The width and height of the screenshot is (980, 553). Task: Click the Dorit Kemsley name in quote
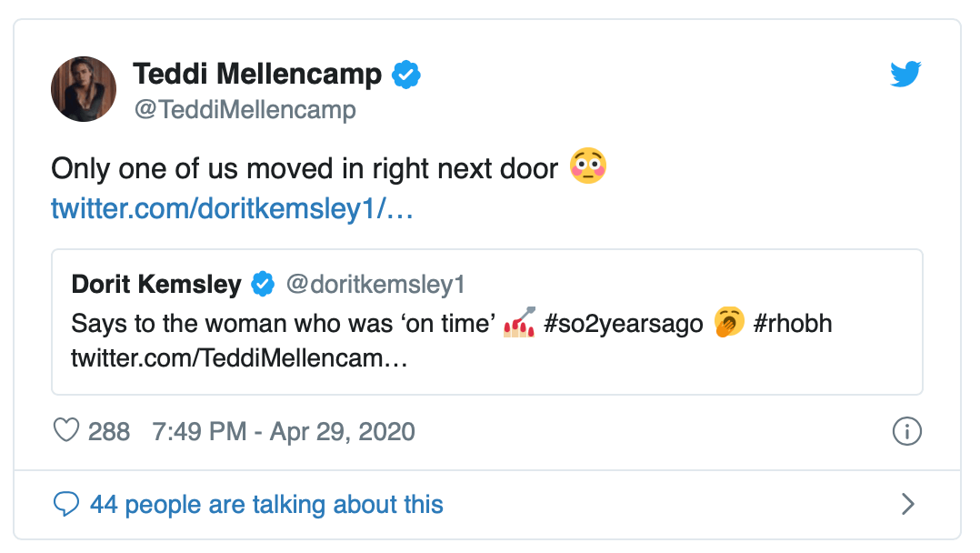tap(156, 285)
